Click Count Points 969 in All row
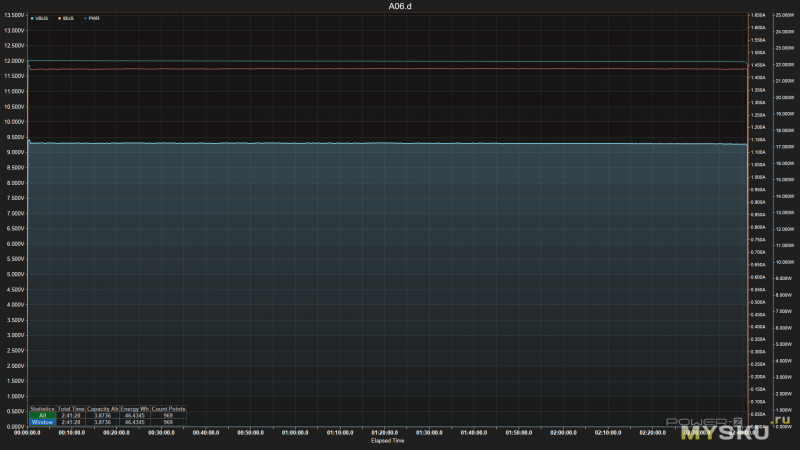800x450 pixels. pos(168,415)
